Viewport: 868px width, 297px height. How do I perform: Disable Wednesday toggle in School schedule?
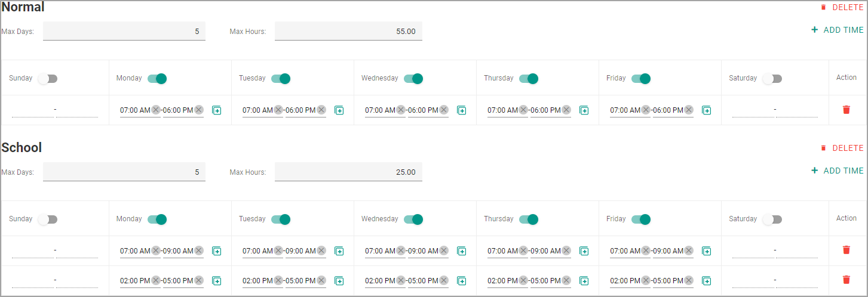(x=413, y=219)
